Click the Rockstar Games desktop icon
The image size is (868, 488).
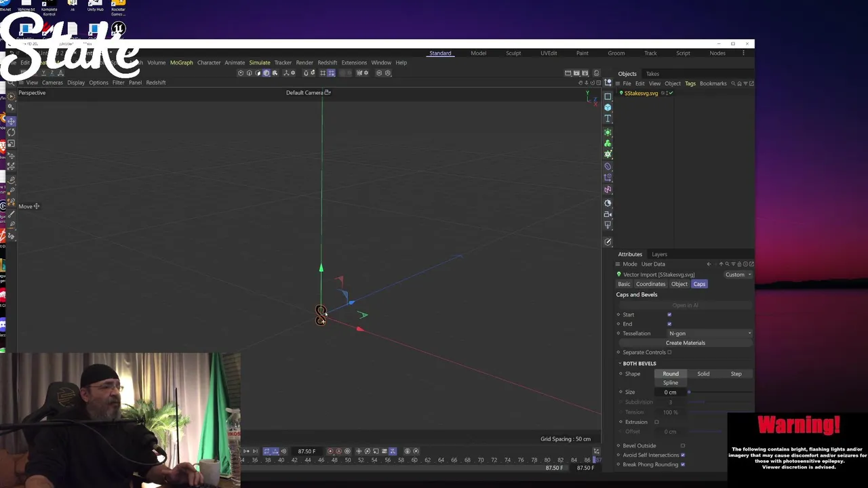coord(118,7)
